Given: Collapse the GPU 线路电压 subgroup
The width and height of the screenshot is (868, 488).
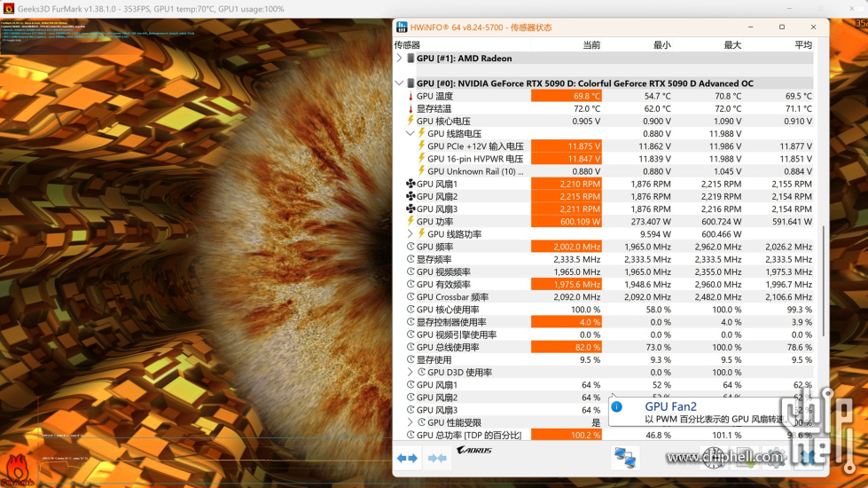Looking at the screenshot, I should [x=410, y=134].
